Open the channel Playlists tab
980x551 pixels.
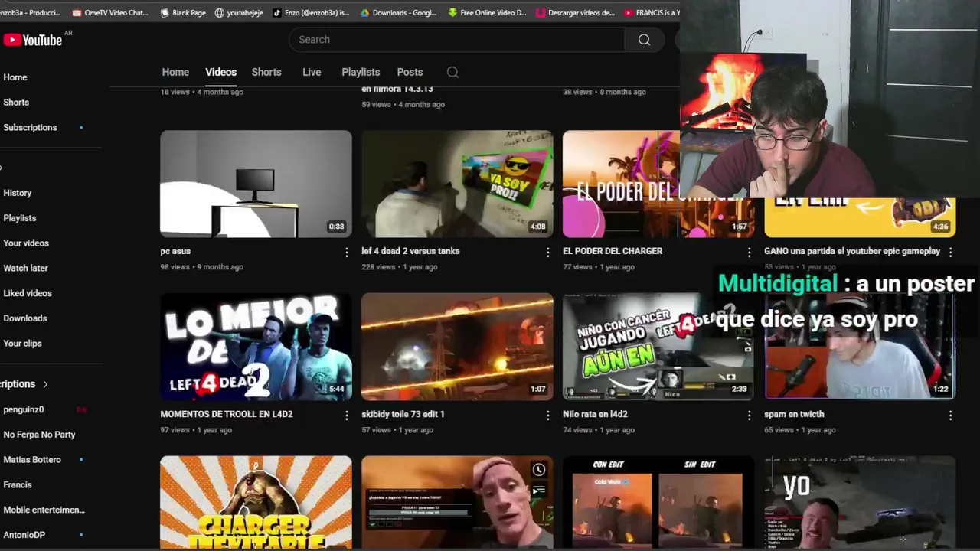point(361,72)
